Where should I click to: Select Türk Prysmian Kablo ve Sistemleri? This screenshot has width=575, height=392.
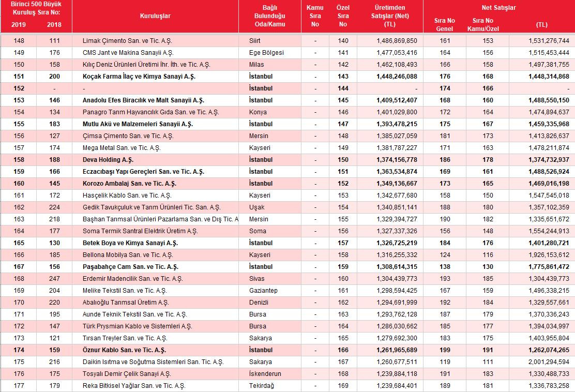137,326
